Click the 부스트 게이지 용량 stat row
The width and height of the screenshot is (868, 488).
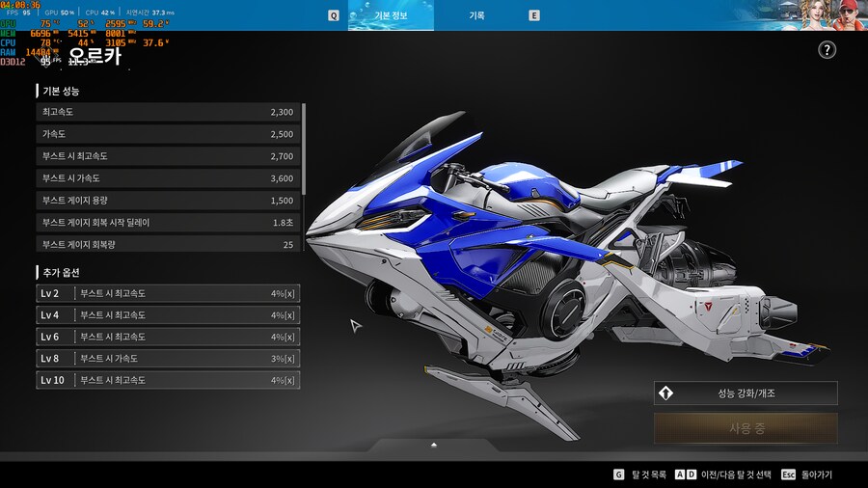168,201
